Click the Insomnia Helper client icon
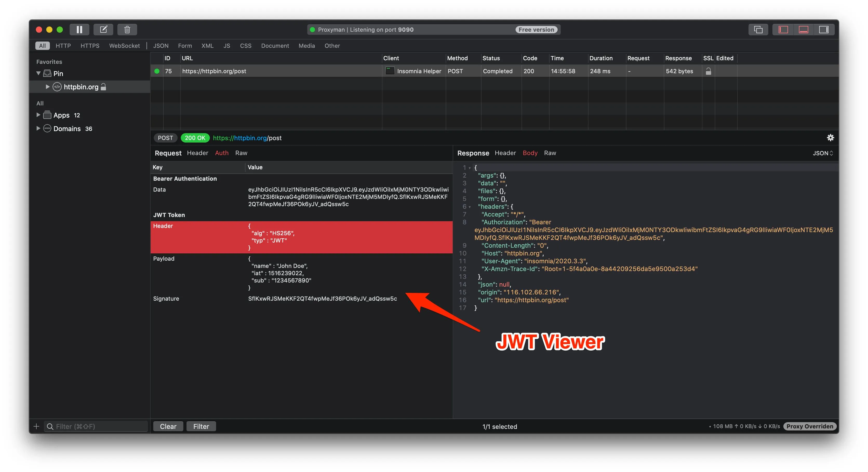This screenshot has height=472, width=868. tap(390, 71)
